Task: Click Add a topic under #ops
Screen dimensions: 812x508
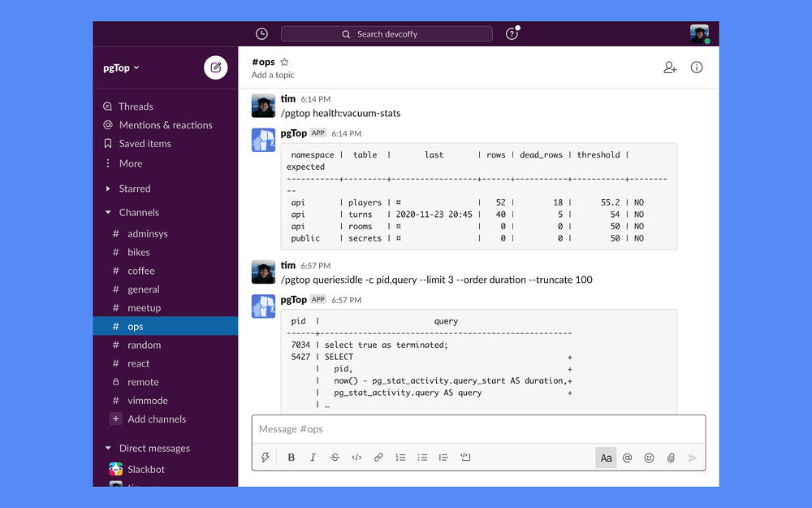Action: tap(273, 75)
